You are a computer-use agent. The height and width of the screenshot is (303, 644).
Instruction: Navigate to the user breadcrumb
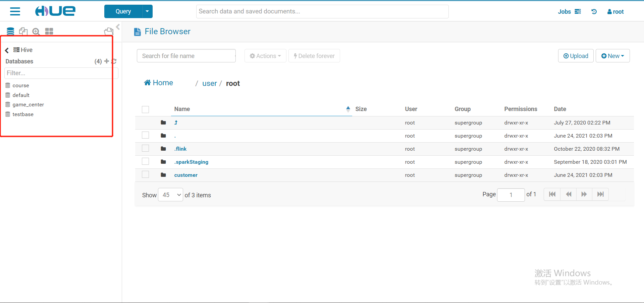tap(210, 84)
